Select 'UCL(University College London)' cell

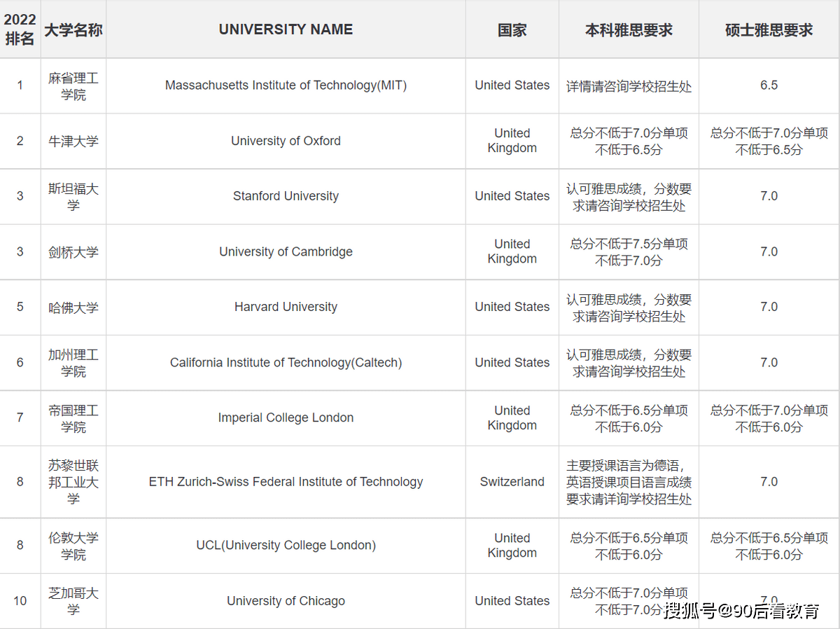click(x=286, y=545)
